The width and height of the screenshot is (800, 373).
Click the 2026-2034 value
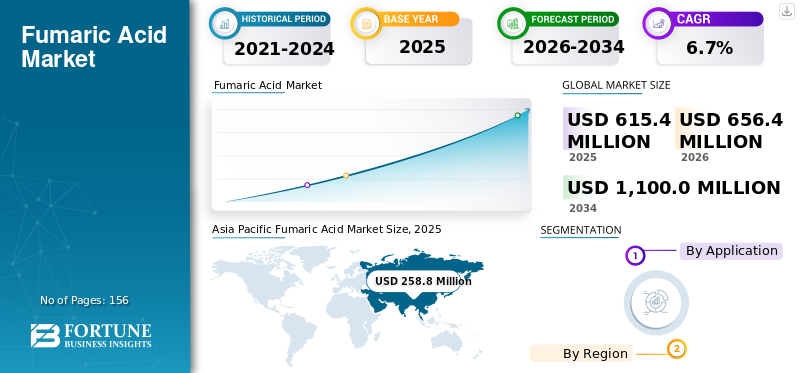573,47
